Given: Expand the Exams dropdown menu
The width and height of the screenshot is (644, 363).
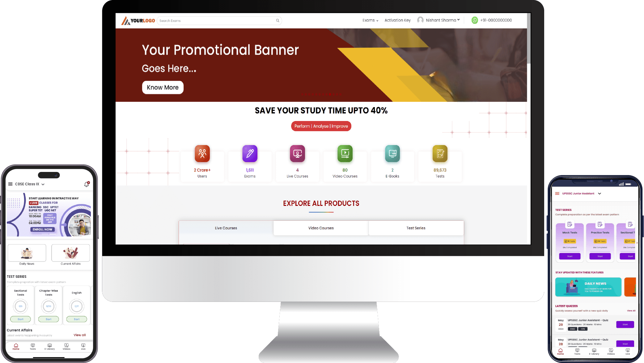Looking at the screenshot, I should 370,20.
